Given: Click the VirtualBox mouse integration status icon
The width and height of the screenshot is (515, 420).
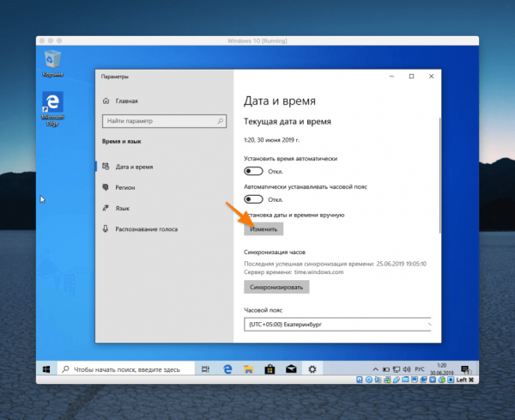Looking at the screenshot, I should tap(442, 380).
